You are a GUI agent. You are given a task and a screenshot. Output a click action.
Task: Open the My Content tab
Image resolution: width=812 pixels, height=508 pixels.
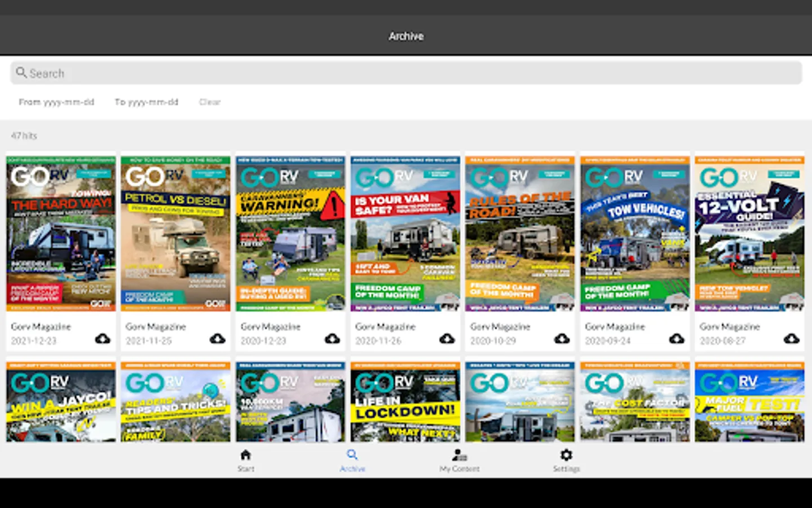pos(460,460)
